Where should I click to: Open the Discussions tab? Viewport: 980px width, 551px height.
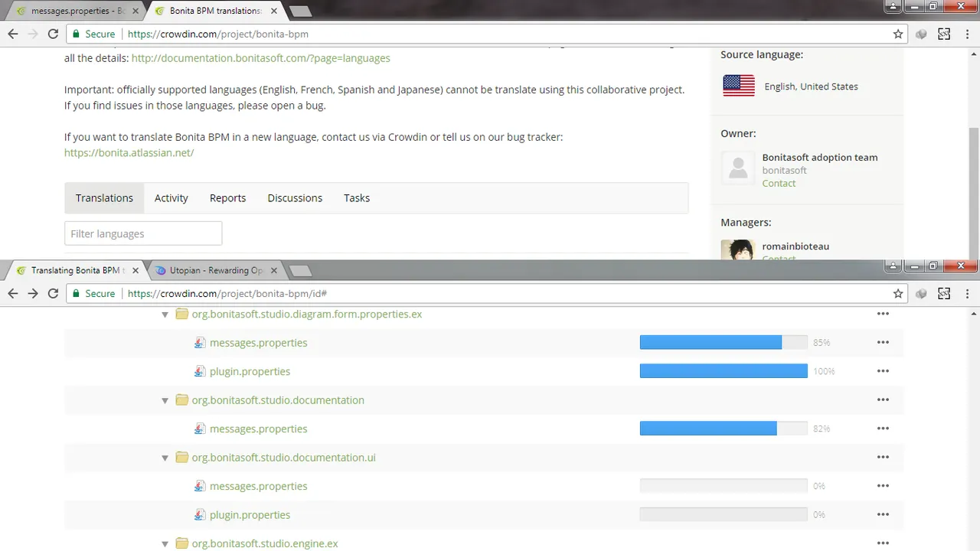point(295,197)
